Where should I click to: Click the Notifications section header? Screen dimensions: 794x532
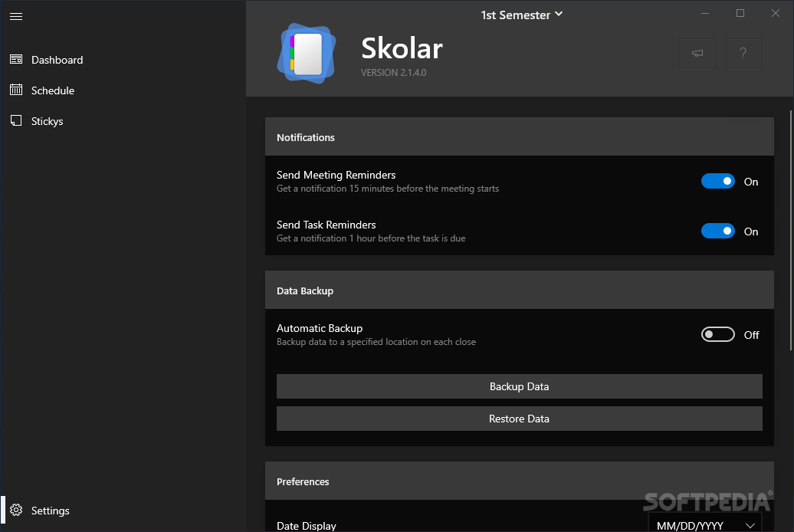point(519,136)
